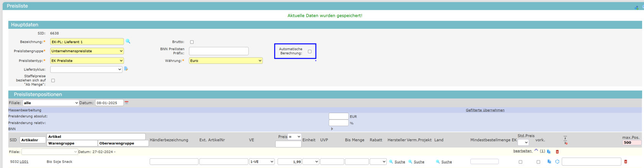Open the 1-VE dropdown in article row
The height and width of the screenshot is (168, 644).
pos(262,162)
